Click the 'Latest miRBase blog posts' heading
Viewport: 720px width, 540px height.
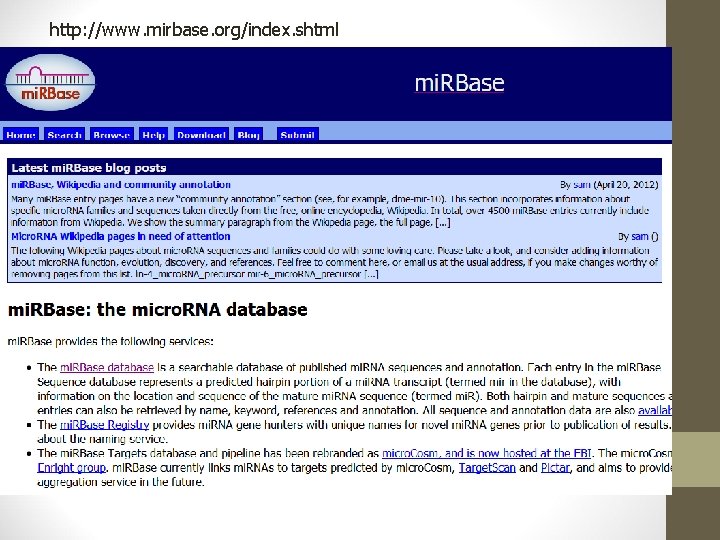[x=89, y=168]
